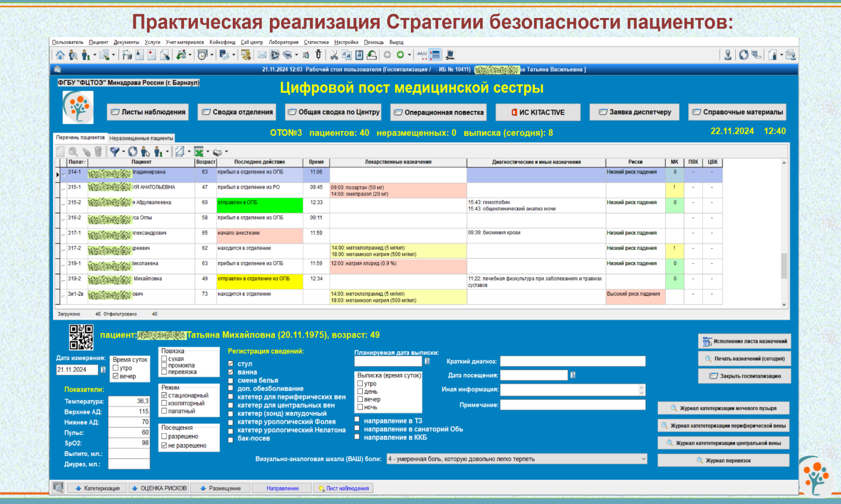Click the Home icon in main toolbar
The image size is (841, 504).
click(60, 55)
